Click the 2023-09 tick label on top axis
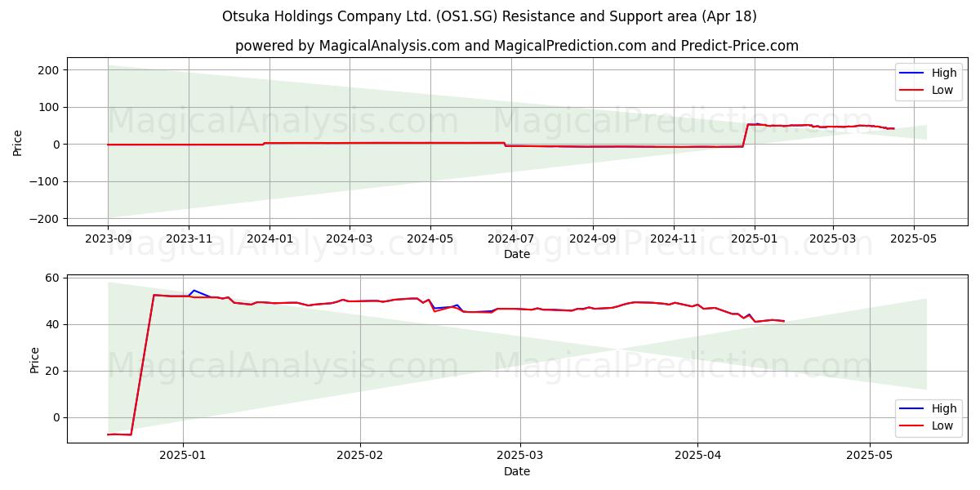Screen dimensions: 980x490 (x=108, y=239)
